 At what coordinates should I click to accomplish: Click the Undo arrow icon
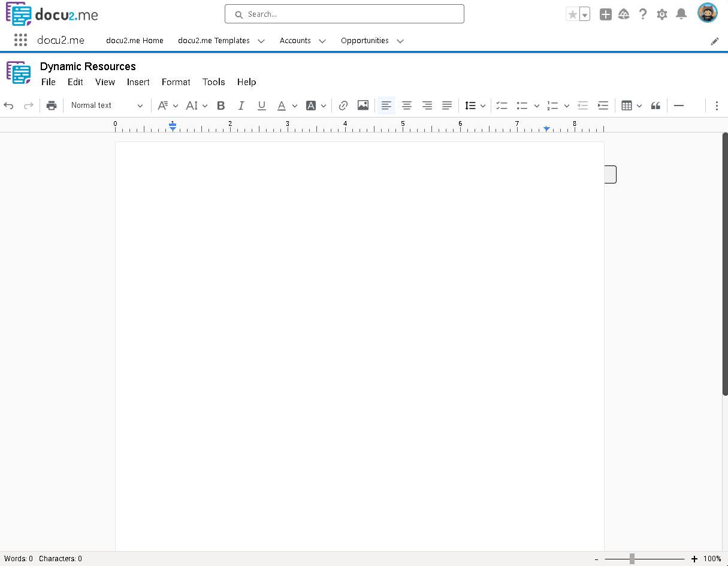8,106
